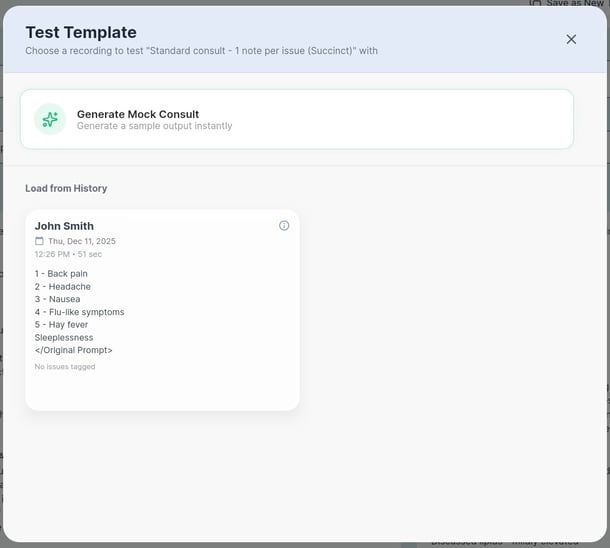
Task: Click the "2 - Headache" line
Action: pyautogui.click(x=62, y=287)
